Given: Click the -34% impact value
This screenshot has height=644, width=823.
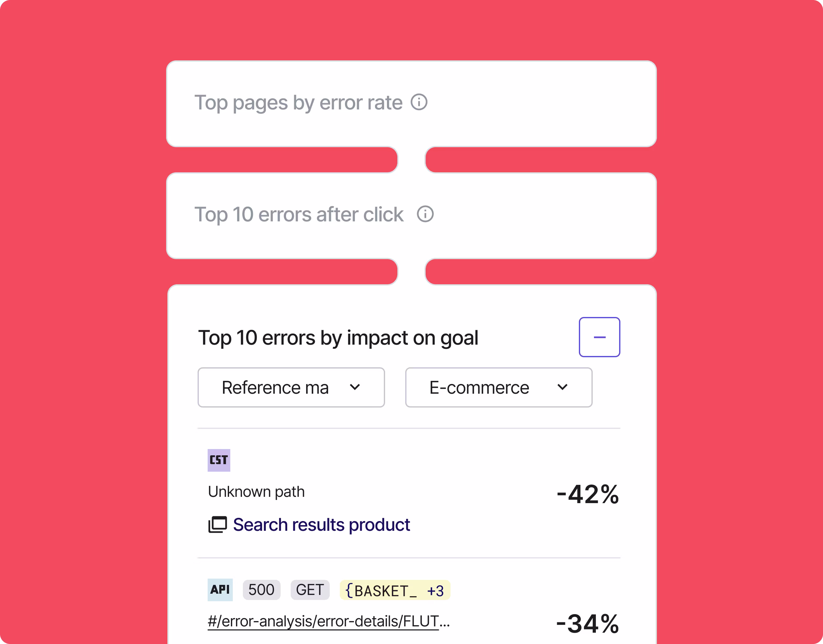Looking at the screenshot, I should click(x=588, y=624).
